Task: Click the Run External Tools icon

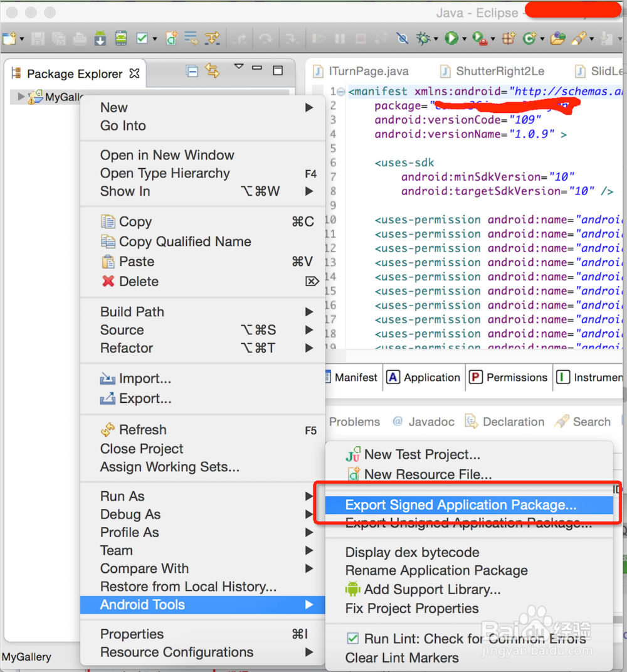Action: 480,38
